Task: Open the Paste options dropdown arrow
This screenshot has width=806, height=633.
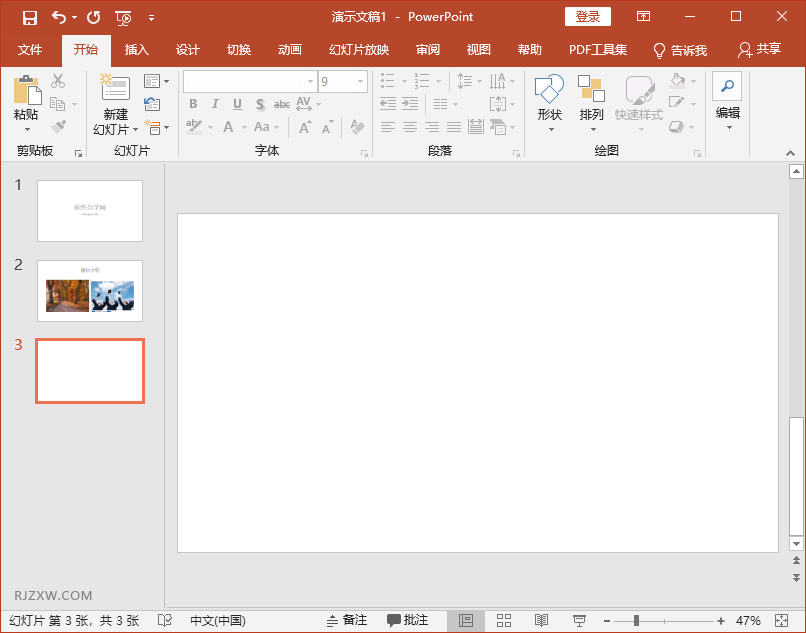Action: (x=26, y=129)
